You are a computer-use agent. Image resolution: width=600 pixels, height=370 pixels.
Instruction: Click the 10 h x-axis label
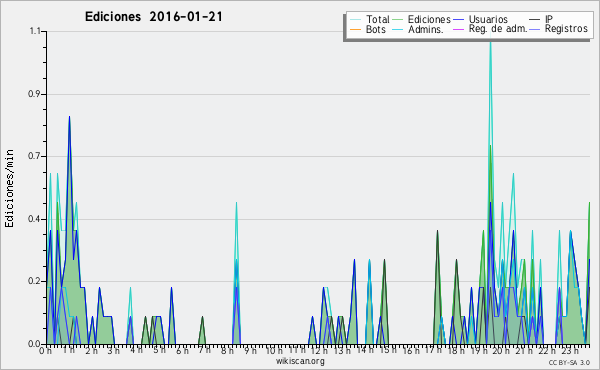[x=274, y=350]
